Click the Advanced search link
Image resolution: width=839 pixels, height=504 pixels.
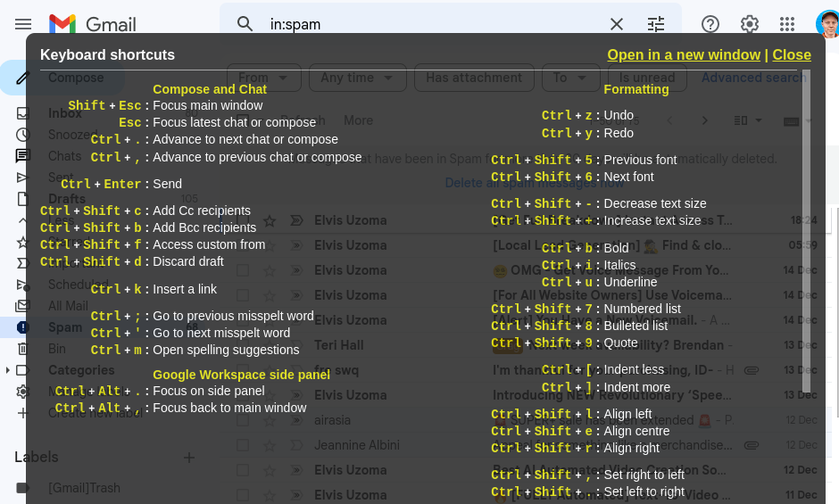pyautogui.click(x=753, y=78)
